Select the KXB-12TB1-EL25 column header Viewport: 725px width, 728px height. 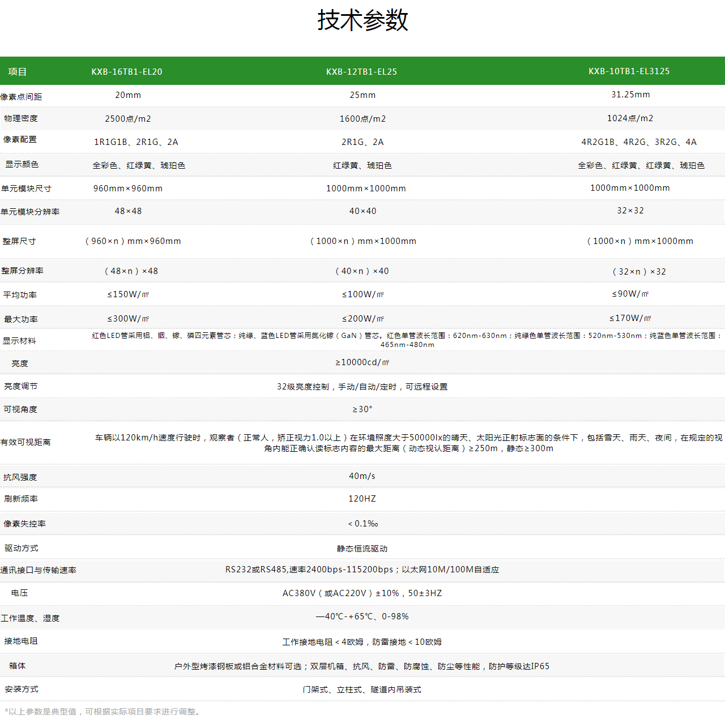(361, 72)
